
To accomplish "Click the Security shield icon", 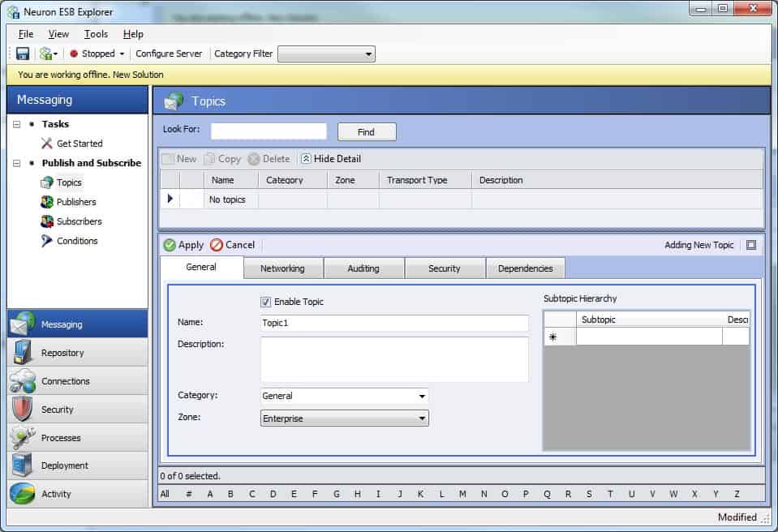I will [x=23, y=409].
